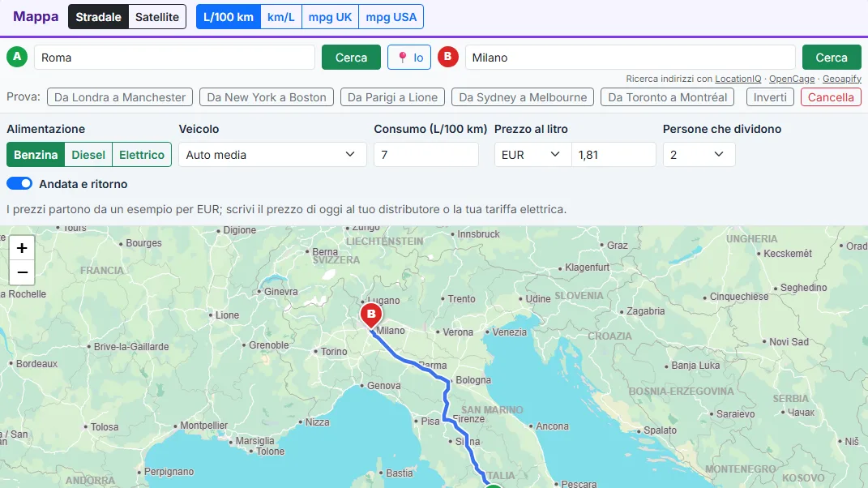Click the origin field containing Roma

coord(174,58)
